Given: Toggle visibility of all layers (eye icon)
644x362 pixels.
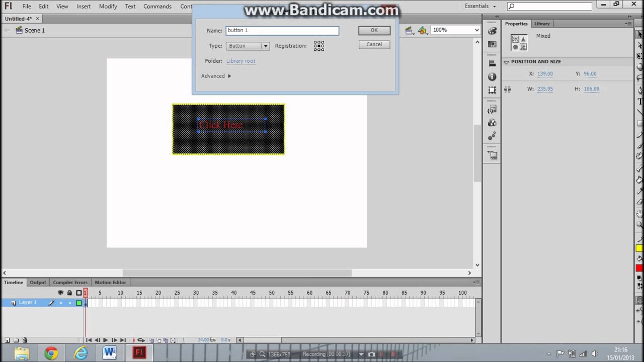Looking at the screenshot, I should tap(60, 293).
